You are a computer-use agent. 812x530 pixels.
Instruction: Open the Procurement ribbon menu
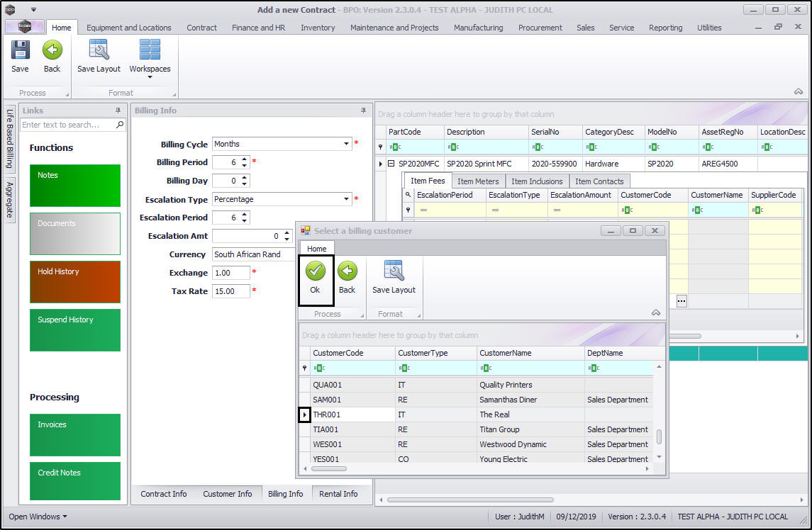pos(540,28)
